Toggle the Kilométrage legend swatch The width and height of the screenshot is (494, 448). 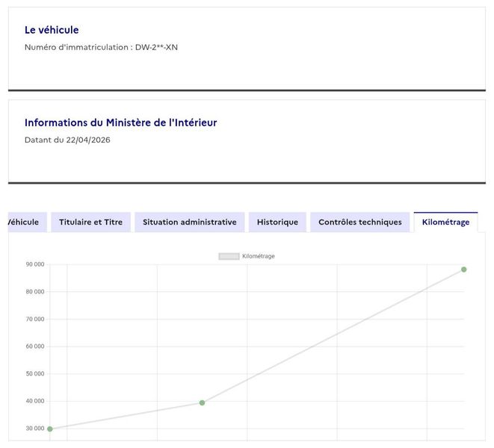(229, 256)
